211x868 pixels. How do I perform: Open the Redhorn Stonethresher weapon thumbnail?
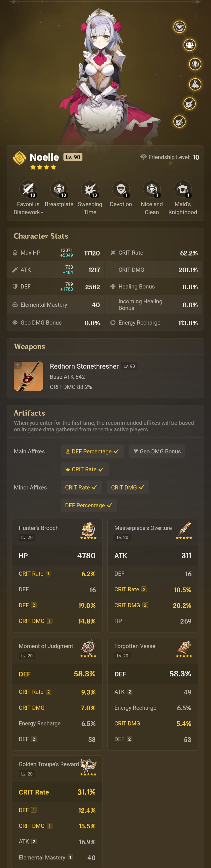28,376
